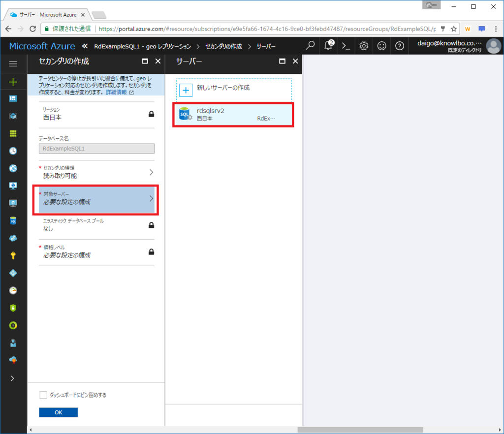The width and height of the screenshot is (504, 434).
Task: Reload the page in browser
Action: pos(32,29)
